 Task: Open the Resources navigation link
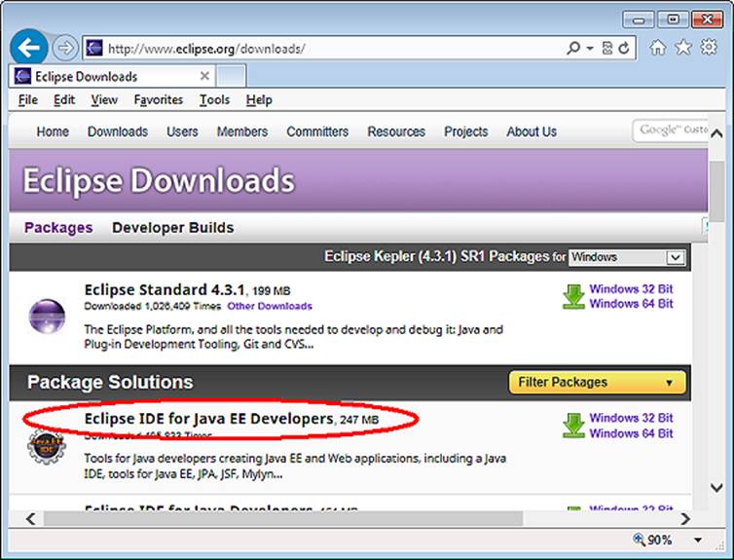click(x=396, y=131)
